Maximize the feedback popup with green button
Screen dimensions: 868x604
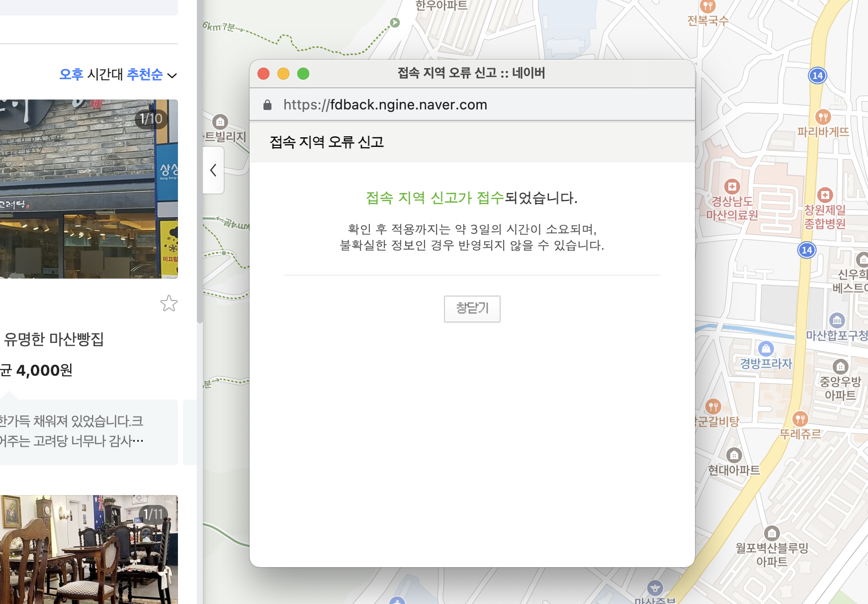tap(303, 74)
